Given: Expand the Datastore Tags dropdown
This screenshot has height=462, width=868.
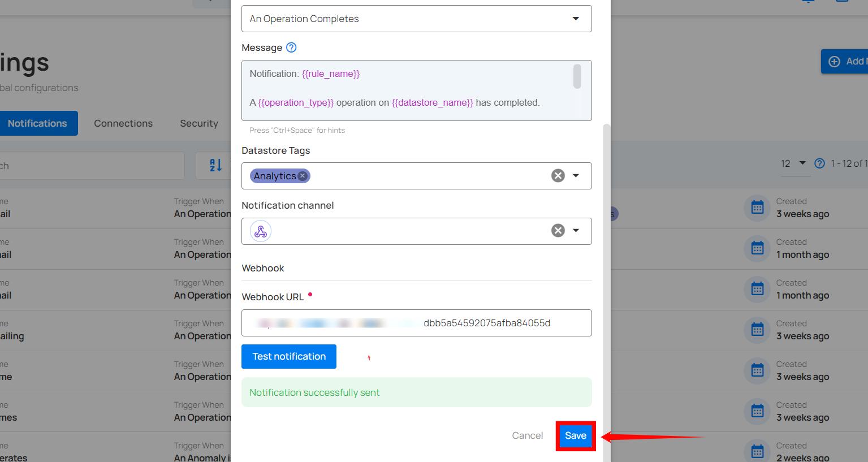Looking at the screenshot, I should pos(576,176).
